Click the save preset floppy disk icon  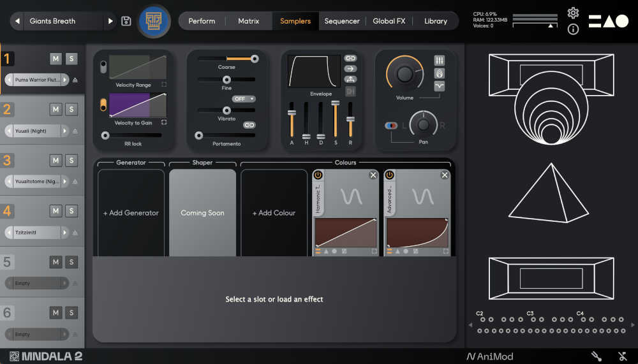(x=126, y=21)
